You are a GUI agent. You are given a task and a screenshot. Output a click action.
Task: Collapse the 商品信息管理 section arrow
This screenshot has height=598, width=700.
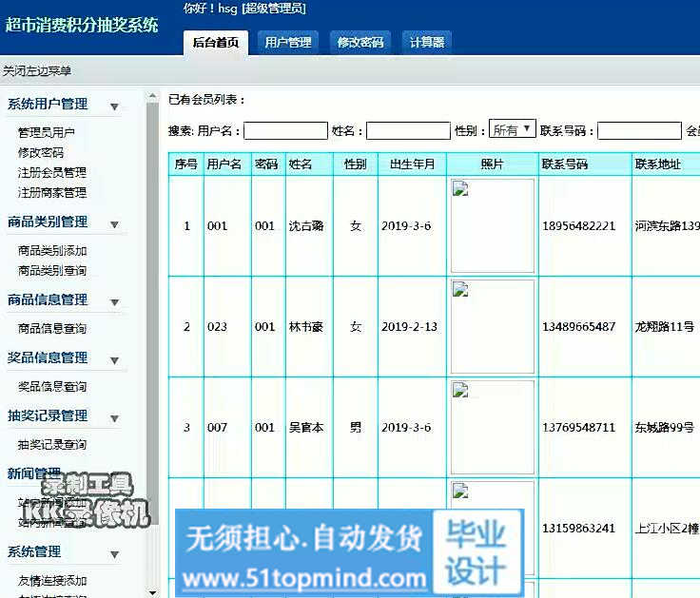115,302
